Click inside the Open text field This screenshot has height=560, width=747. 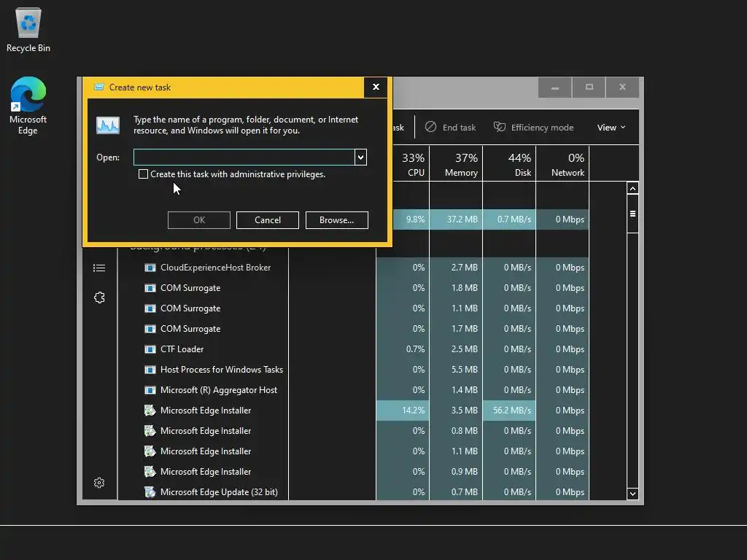[244, 157]
